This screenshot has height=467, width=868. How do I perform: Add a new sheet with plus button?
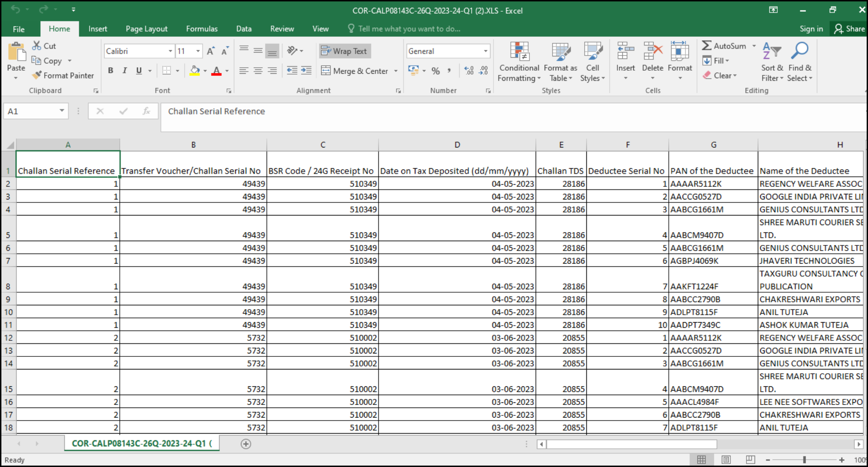point(246,444)
